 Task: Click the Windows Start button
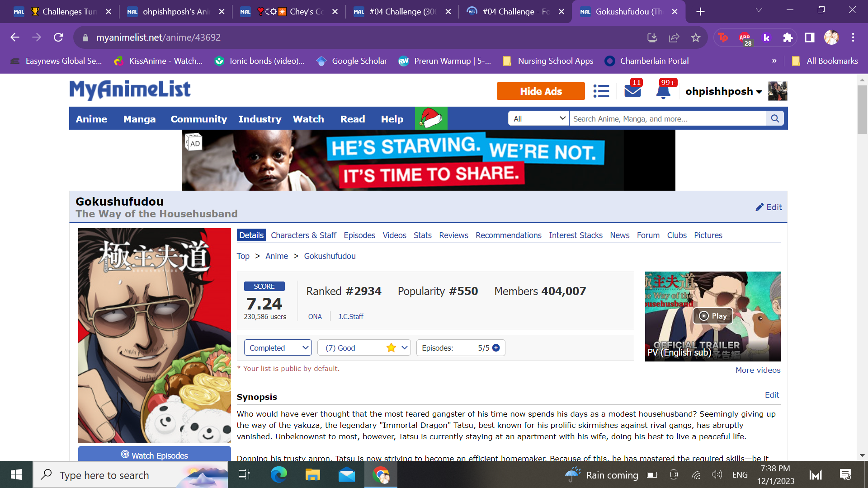[16, 474]
